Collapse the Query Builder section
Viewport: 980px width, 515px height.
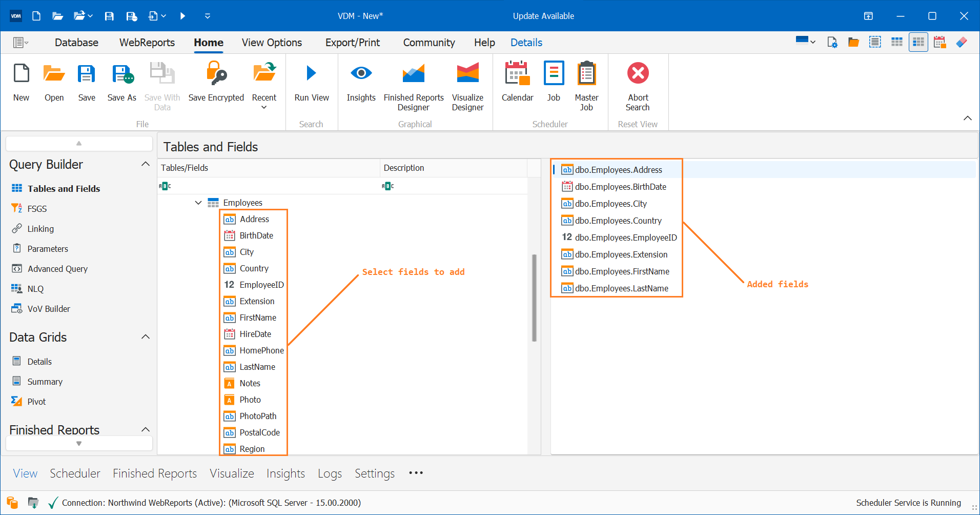coord(146,164)
